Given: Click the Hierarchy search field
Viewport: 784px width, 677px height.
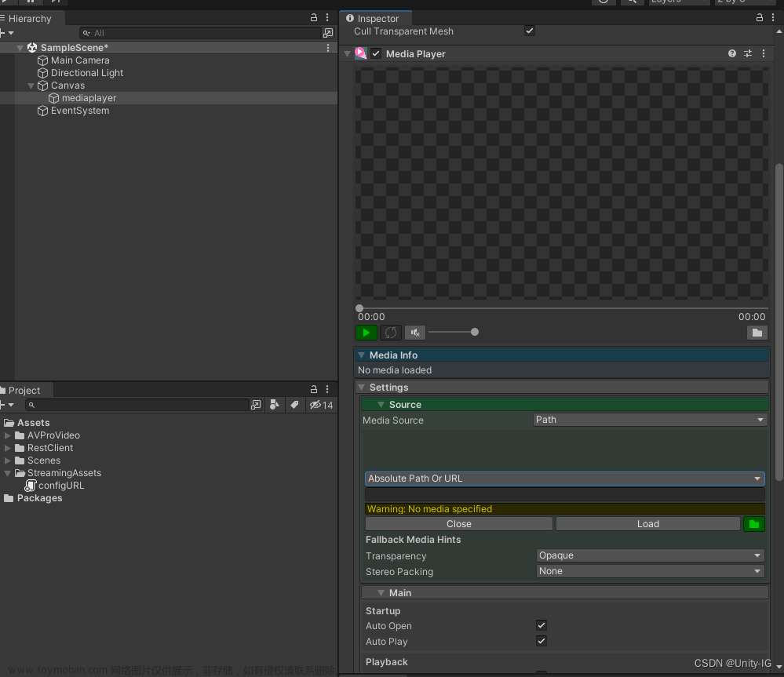Looking at the screenshot, I should coord(199,33).
